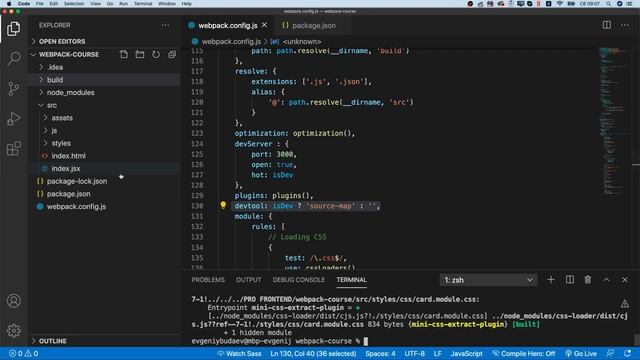This screenshot has width=640, height=360.
Task: Open macOS Spotlight search
Action: tap(608, 4)
